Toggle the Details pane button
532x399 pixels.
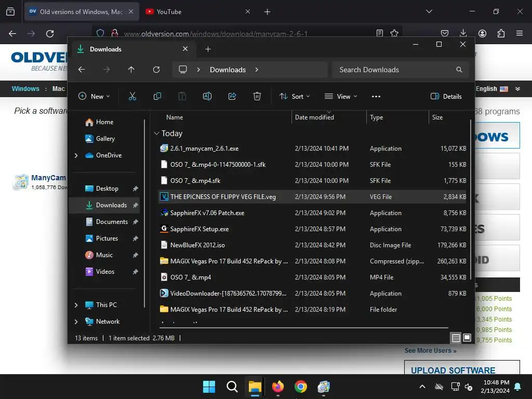pyautogui.click(x=446, y=96)
